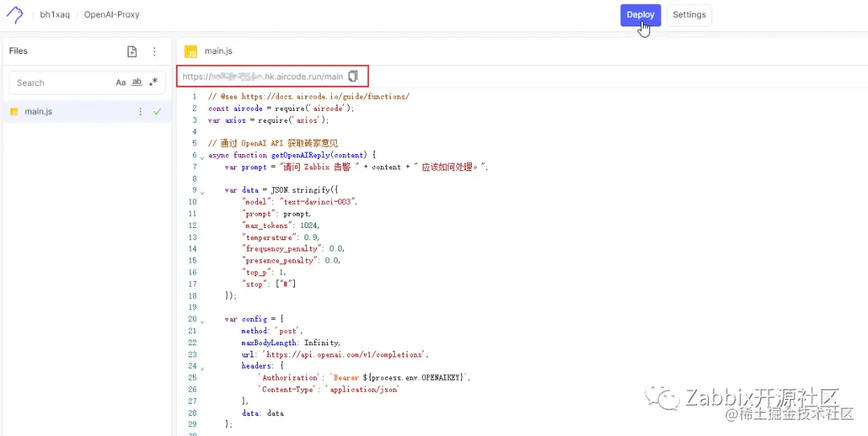Create a new file with the plus icon

coord(132,51)
